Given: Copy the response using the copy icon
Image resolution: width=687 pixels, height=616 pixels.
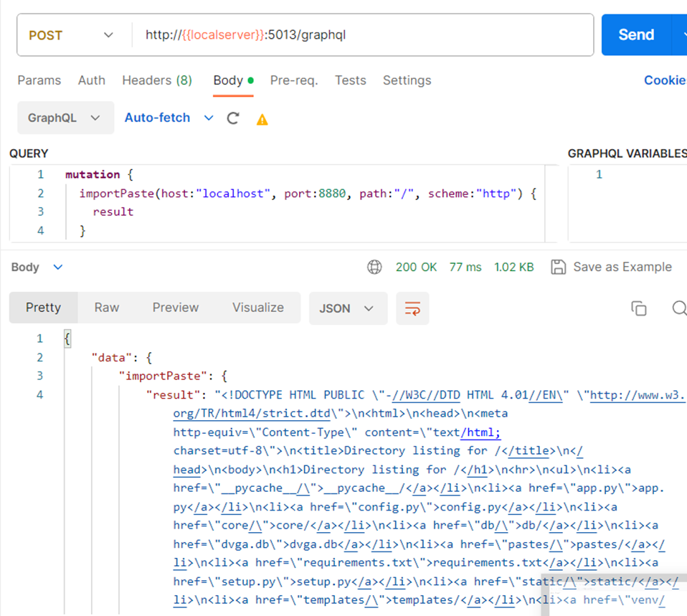Looking at the screenshot, I should [639, 308].
